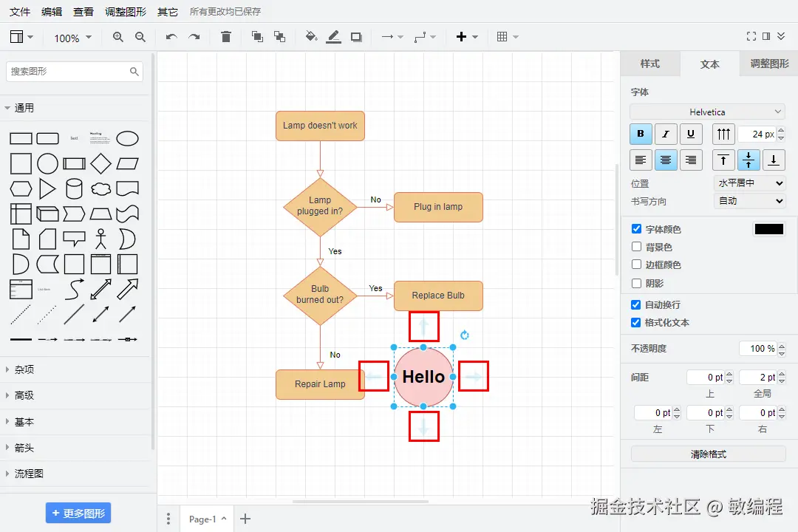
Task: Select the diamond shape in palette
Action: click(x=100, y=163)
